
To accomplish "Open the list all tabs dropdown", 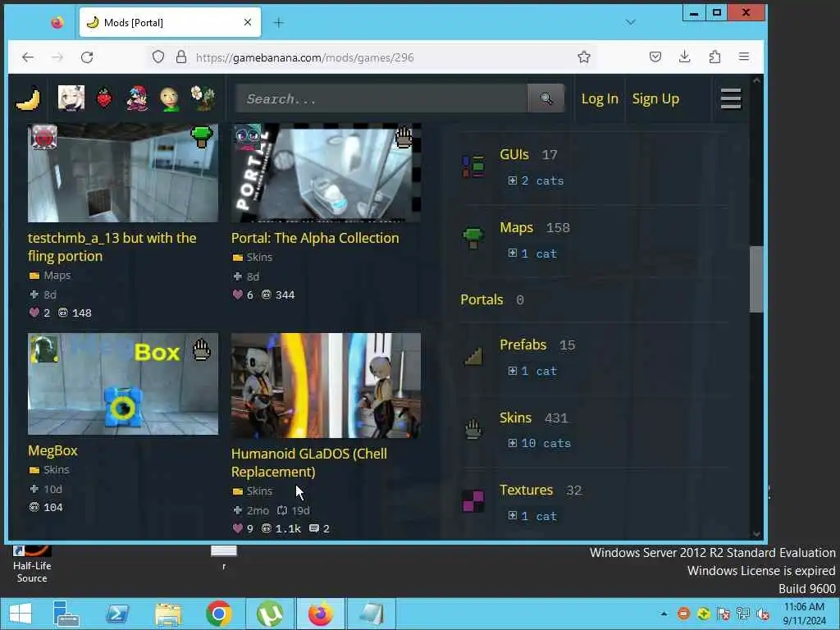I will [631, 22].
